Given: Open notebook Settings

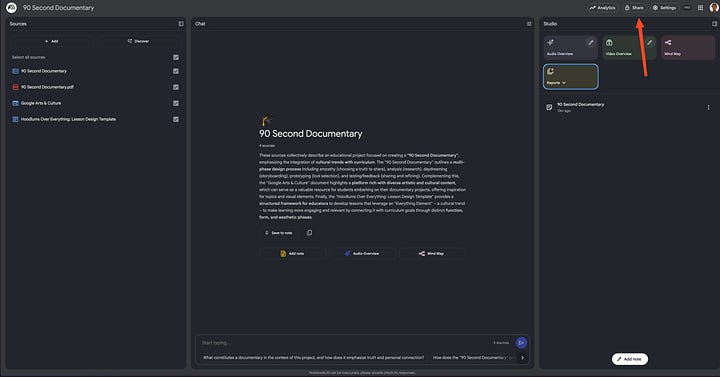Looking at the screenshot, I should coord(664,8).
